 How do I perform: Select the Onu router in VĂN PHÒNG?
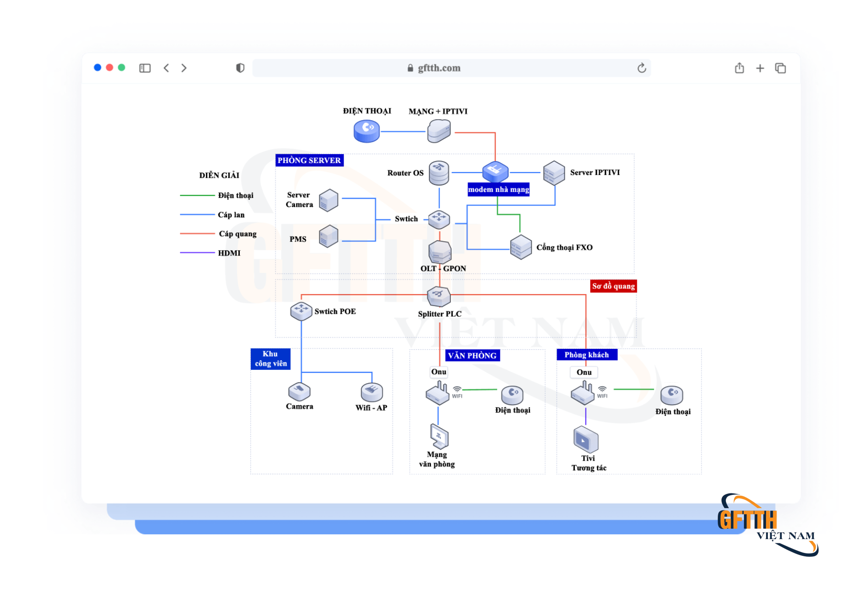(x=438, y=393)
